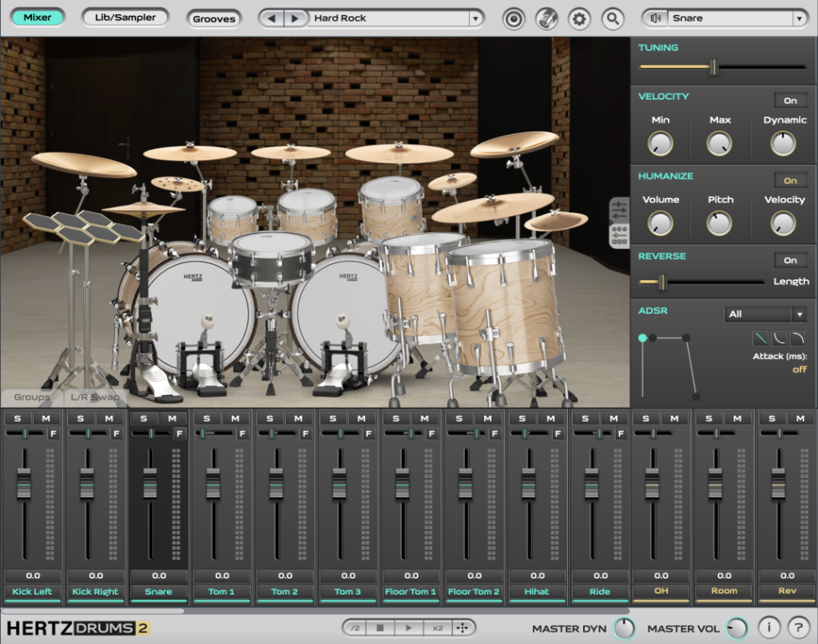Open the record/metronome icon in top toolbar
This screenshot has width=818, height=644.
[513, 18]
